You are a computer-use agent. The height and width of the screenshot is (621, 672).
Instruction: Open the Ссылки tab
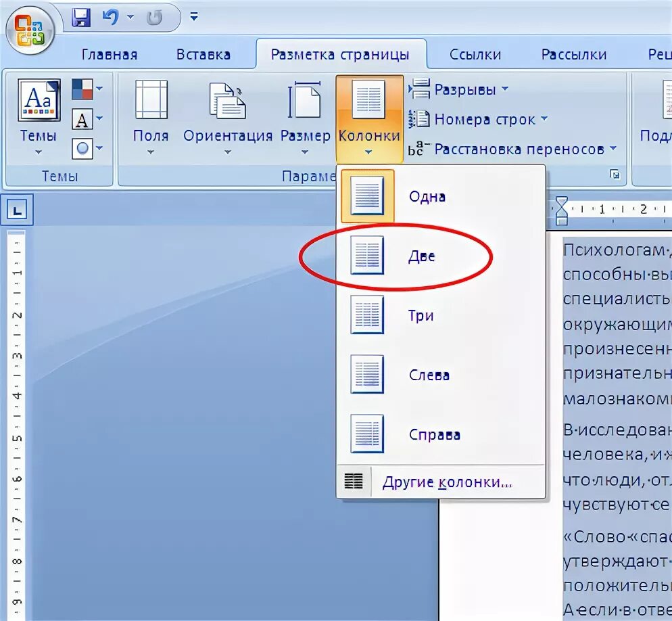coord(475,55)
